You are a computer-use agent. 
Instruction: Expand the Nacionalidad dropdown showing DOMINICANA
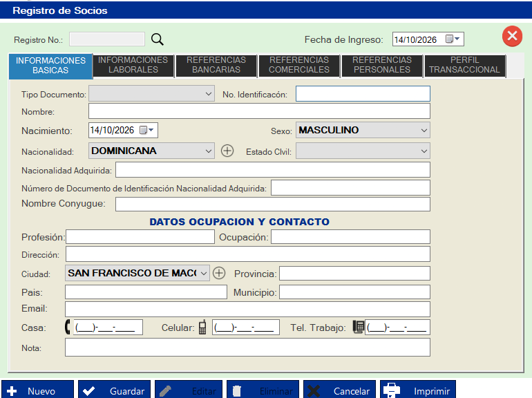(x=209, y=151)
